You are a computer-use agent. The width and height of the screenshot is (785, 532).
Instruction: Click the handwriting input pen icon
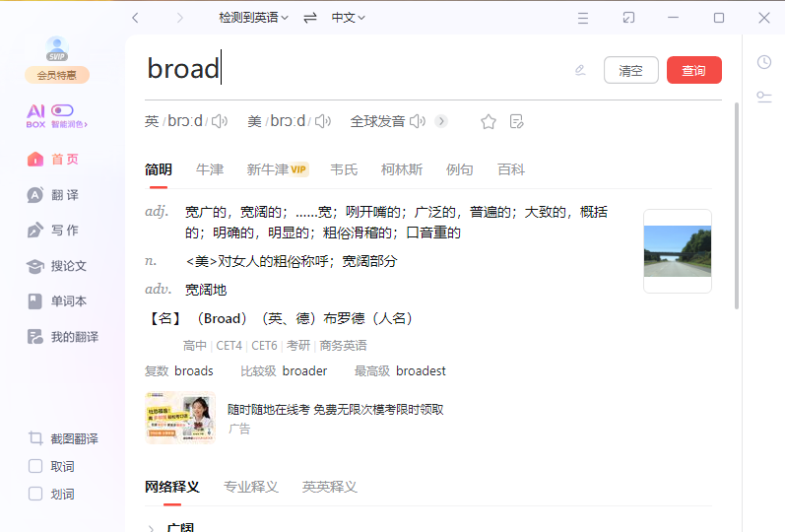pos(580,70)
